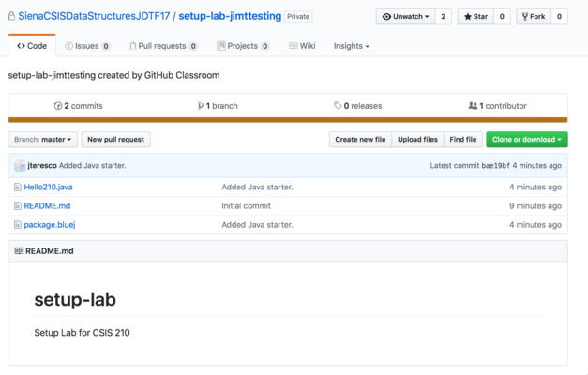Open latest commit message 'Added Java starter.' in header
588x375 pixels.
[92, 165]
